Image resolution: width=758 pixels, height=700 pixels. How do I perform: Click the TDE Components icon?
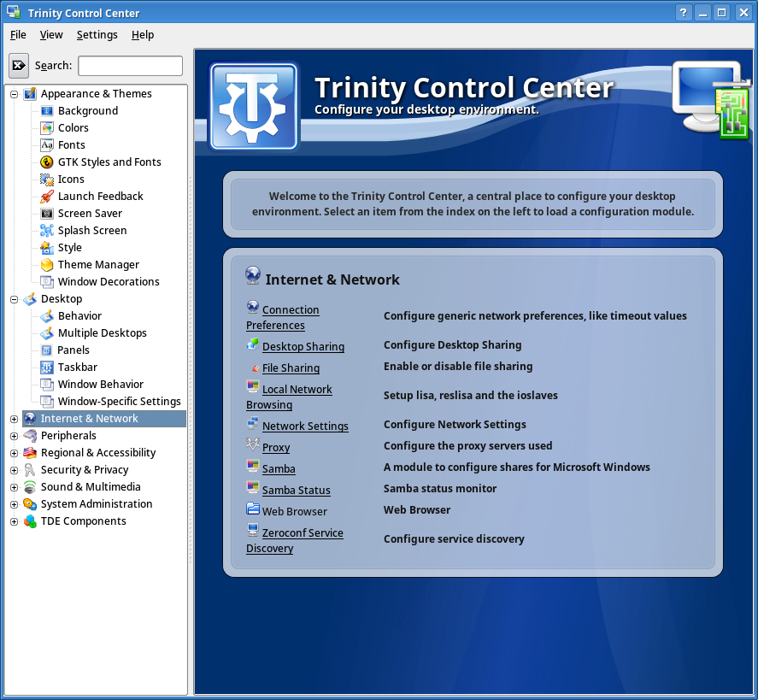[30, 521]
